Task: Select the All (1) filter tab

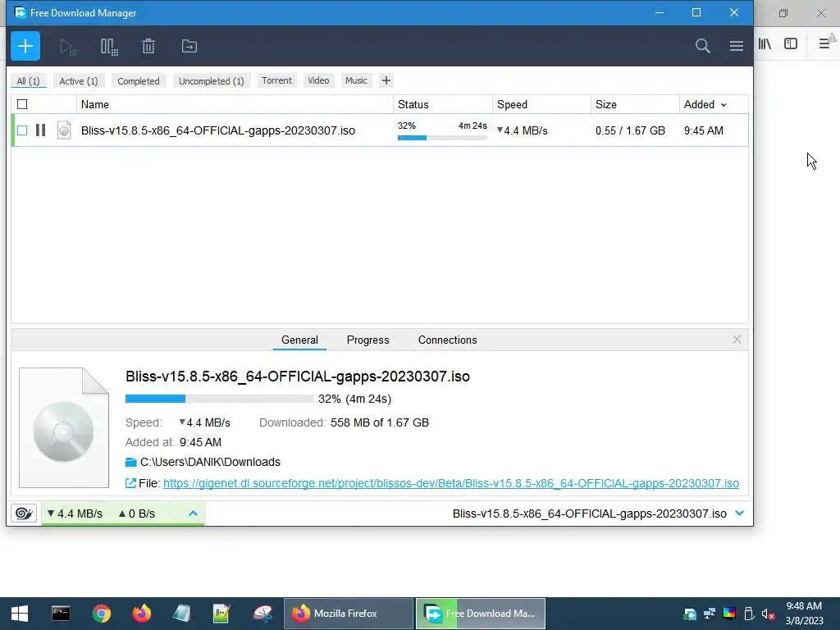Action: [x=29, y=81]
